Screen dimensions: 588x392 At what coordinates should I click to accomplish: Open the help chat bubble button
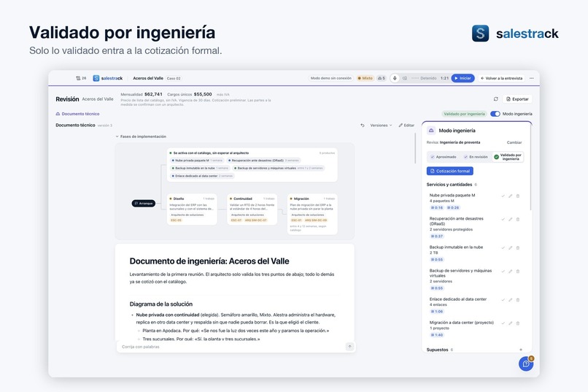click(x=526, y=364)
